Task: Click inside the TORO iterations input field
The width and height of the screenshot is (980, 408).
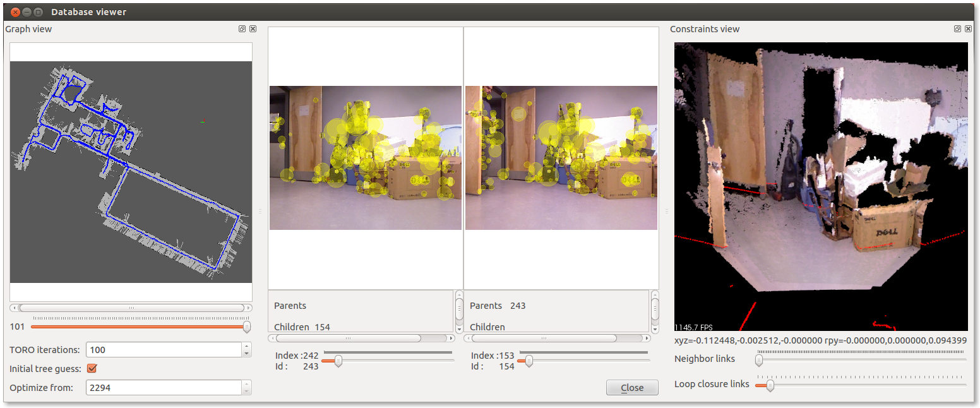Action: point(164,350)
